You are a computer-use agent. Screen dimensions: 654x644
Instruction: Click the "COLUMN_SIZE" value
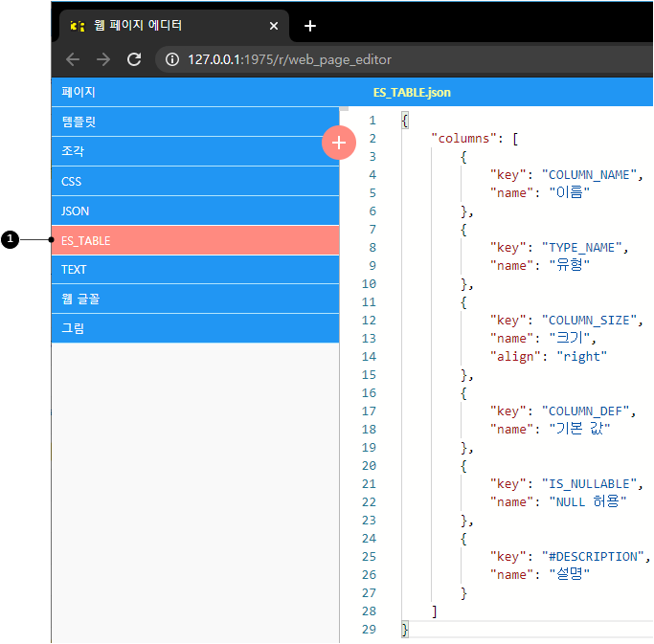click(x=589, y=321)
